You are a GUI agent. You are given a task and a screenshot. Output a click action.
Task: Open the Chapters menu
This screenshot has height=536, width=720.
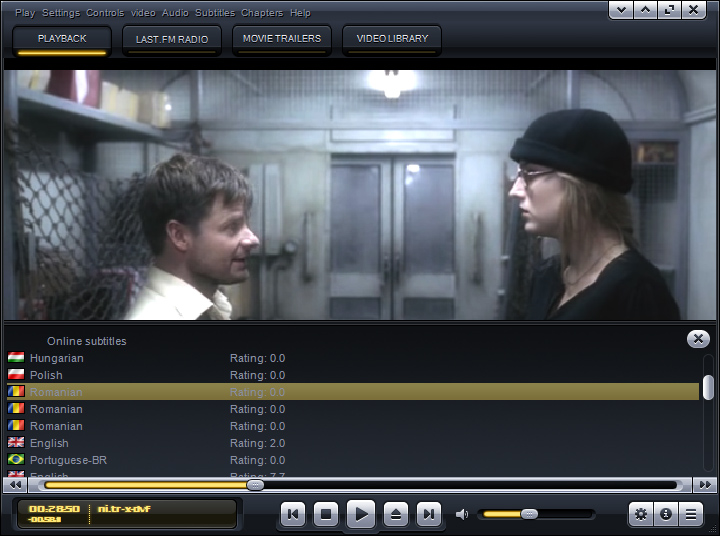262,13
